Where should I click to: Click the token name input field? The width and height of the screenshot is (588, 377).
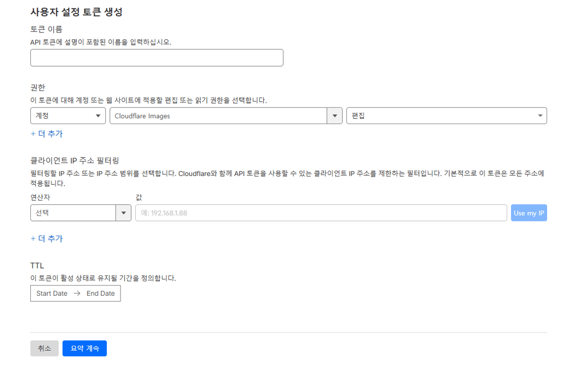(156, 58)
